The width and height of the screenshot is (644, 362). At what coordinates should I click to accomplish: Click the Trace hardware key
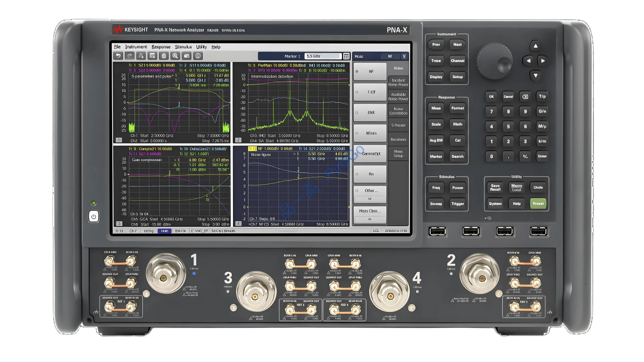pyautogui.click(x=436, y=61)
